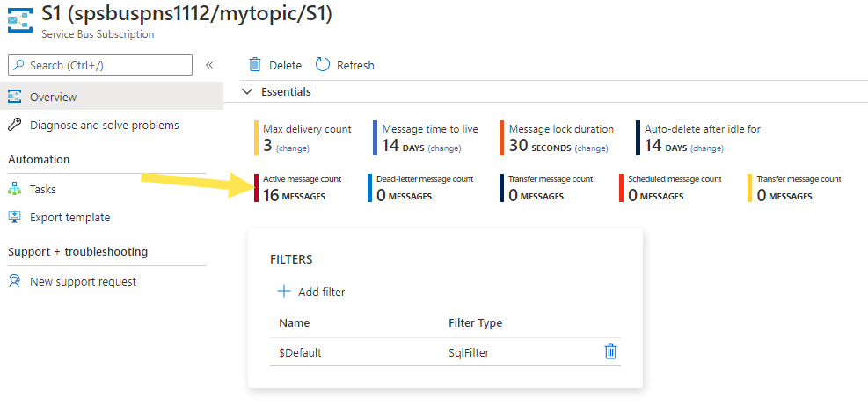Screen dimensions: 868x412
Task: Change the Max delivery count value
Action: [x=292, y=148]
